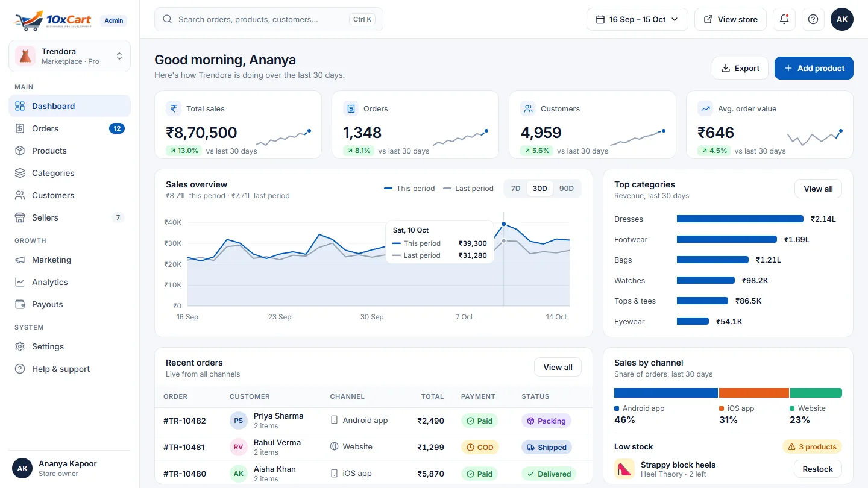Image resolution: width=868 pixels, height=488 pixels.
Task: Click the Avg. order value icon
Action: click(705, 108)
